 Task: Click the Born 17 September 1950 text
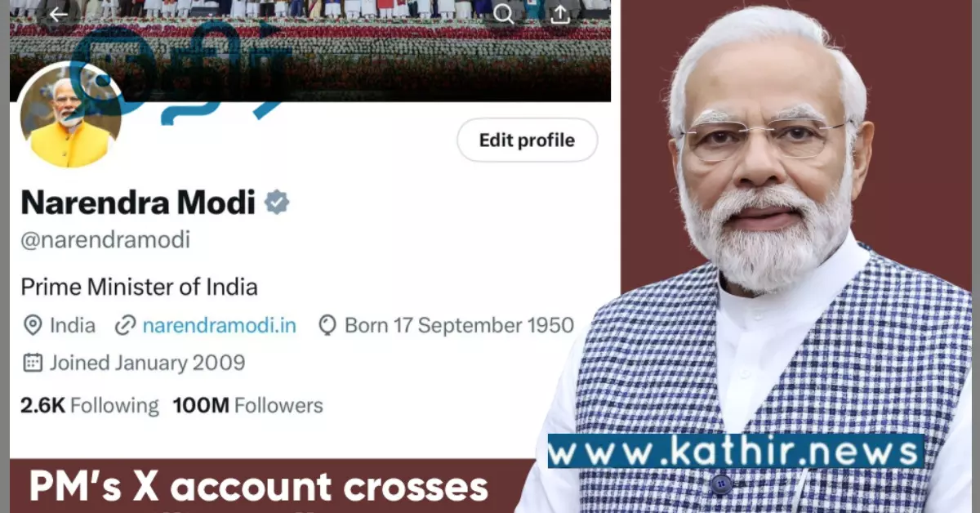click(x=459, y=326)
